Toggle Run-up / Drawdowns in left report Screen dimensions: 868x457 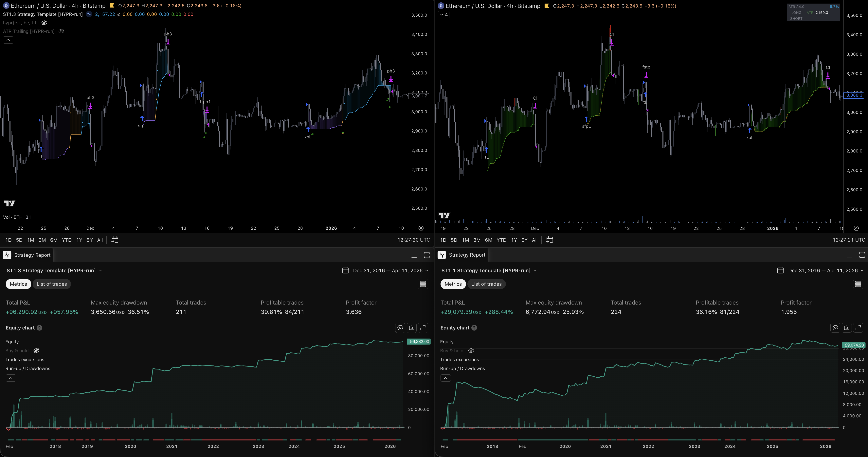click(28, 369)
